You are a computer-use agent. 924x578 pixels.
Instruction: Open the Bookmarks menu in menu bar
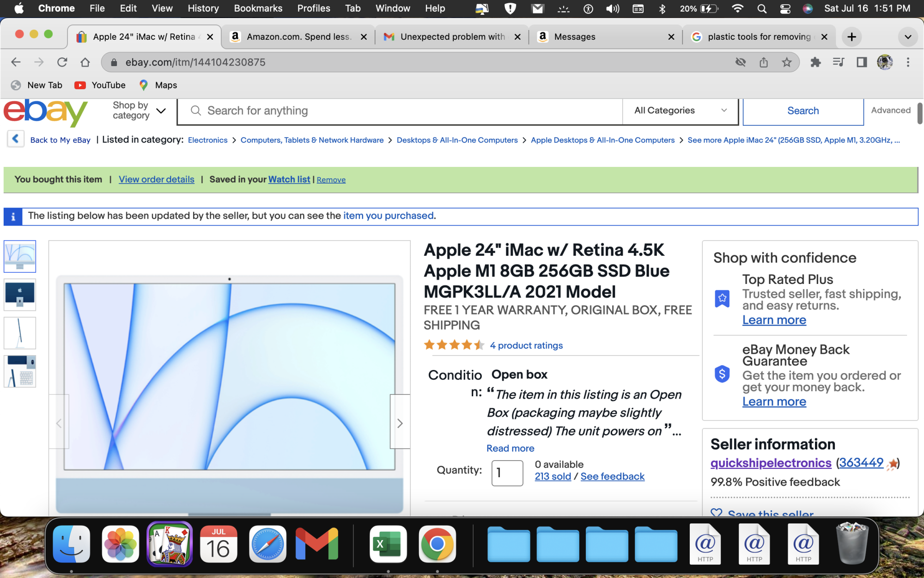[258, 8]
